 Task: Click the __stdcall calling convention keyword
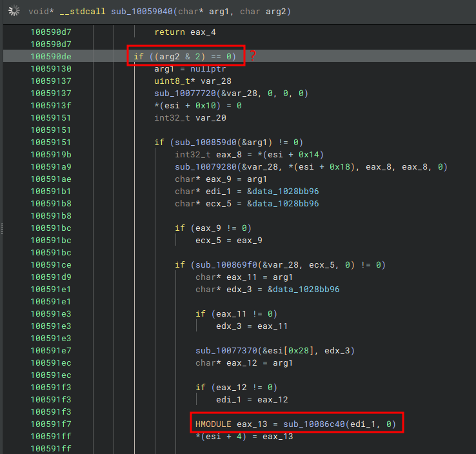(83, 12)
